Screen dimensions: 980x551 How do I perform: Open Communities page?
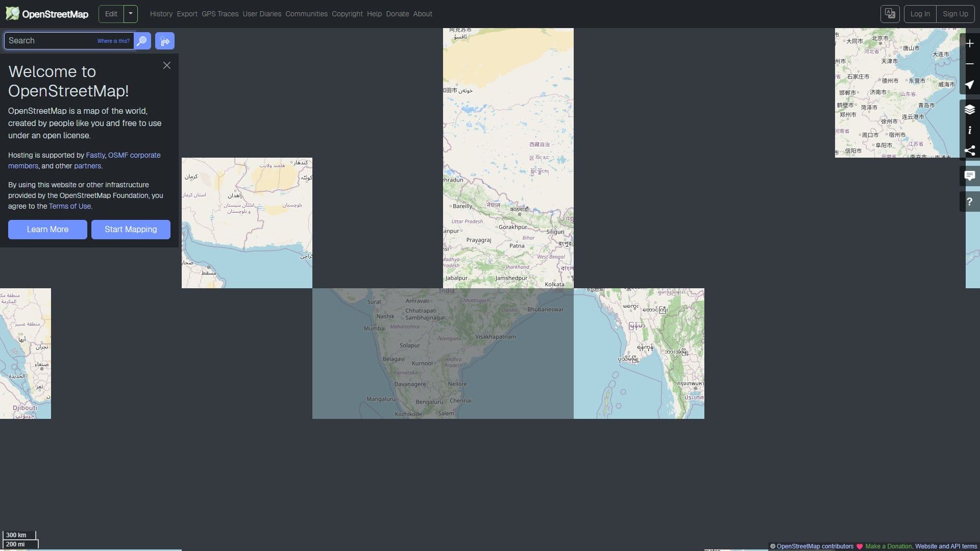coord(307,14)
